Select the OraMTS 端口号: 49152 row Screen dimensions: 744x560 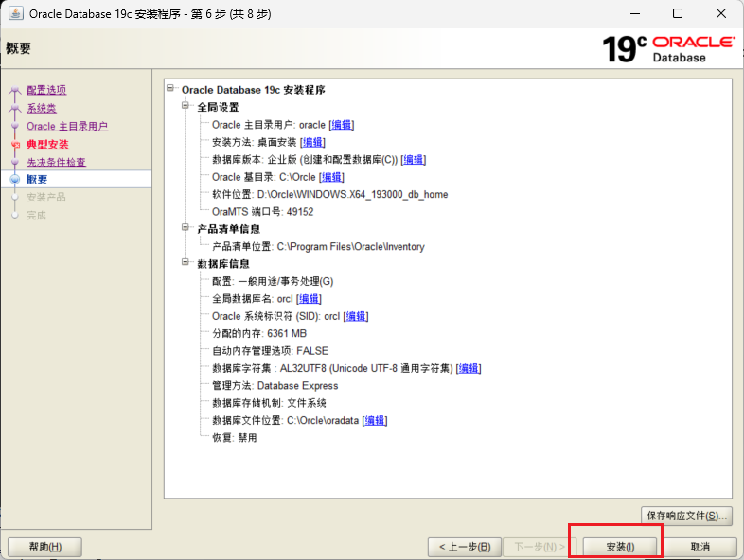[262, 212]
